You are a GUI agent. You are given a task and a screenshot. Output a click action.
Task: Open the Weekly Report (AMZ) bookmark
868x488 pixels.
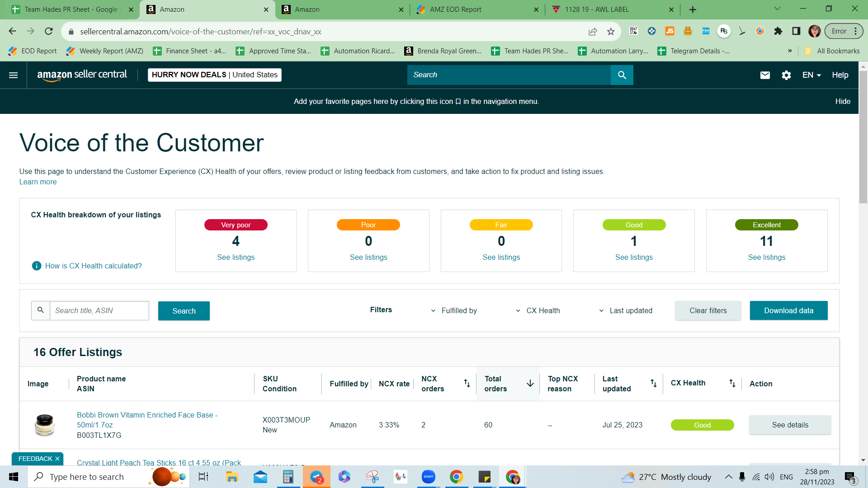pyautogui.click(x=104, y=51)
